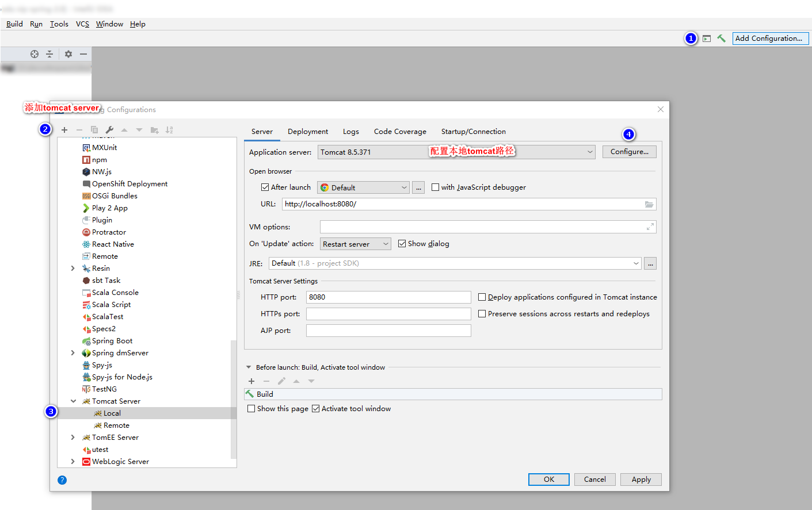Collapse the Before launch section
The height and width of the screenshot is (510, 812).
(249, 367)
